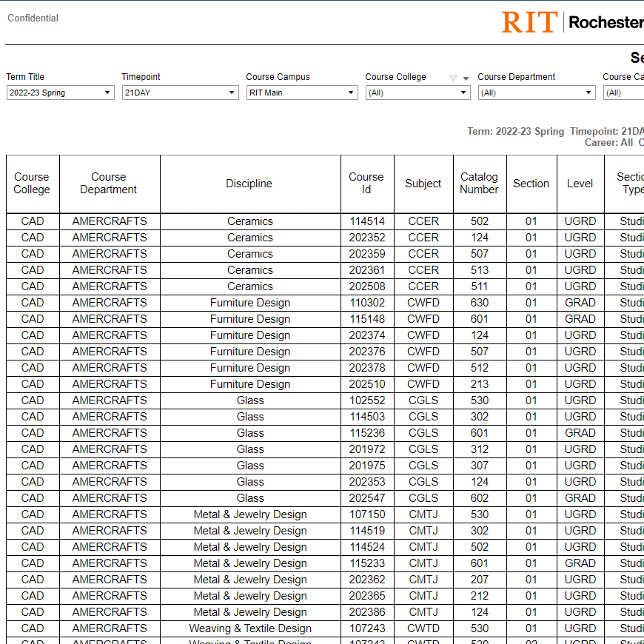Open the Course Department filter dropdown
The image size is (644, 644).
[x=536, y=93]
